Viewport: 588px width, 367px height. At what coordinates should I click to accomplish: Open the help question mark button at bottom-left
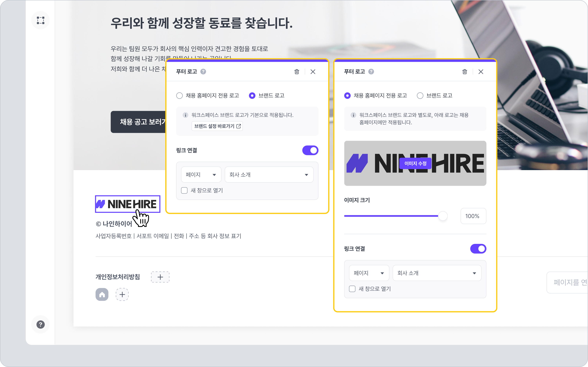pos(40,324)
